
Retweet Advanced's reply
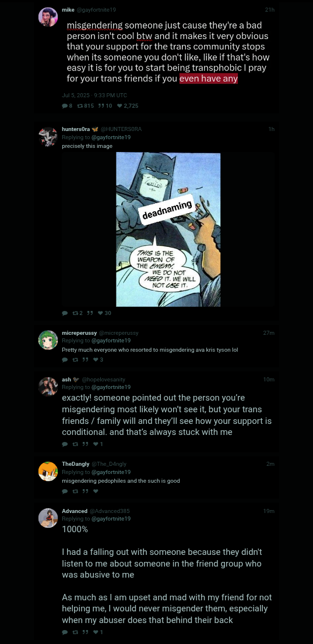coord(75,632)
